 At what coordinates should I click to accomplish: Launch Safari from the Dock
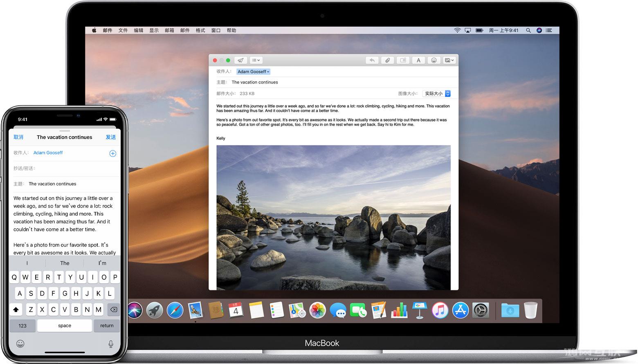[175, 310]
